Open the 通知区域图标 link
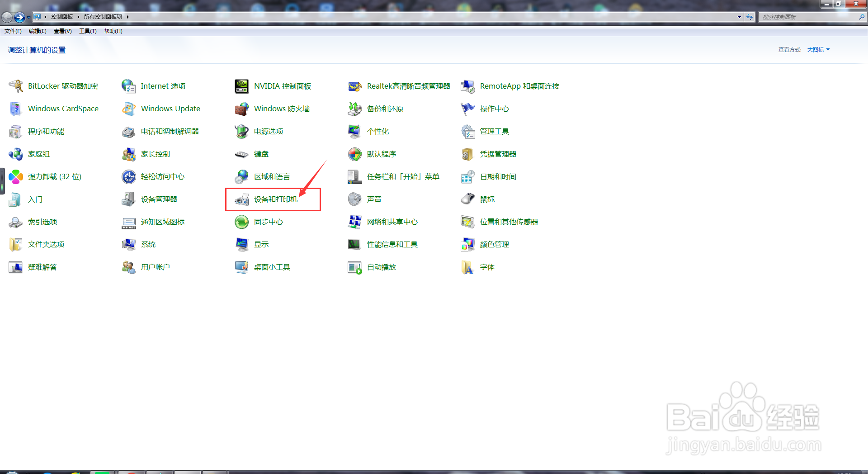Screen dimensions: 868x474 click(163, 222)
